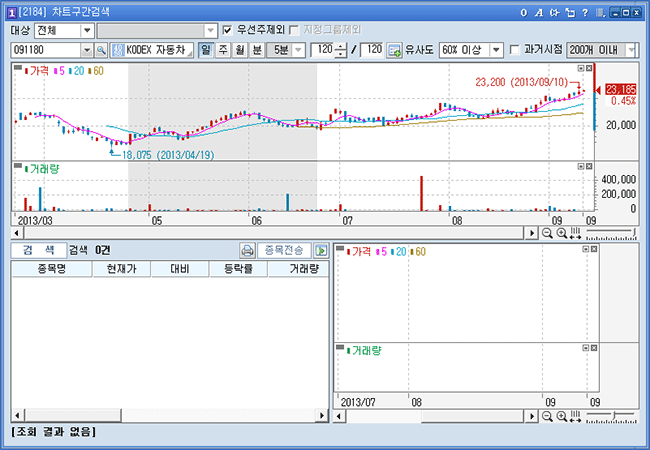Viewport: 650px width, 450px height.
Task: Zoom in the main chart
Action: pos(562,233)
